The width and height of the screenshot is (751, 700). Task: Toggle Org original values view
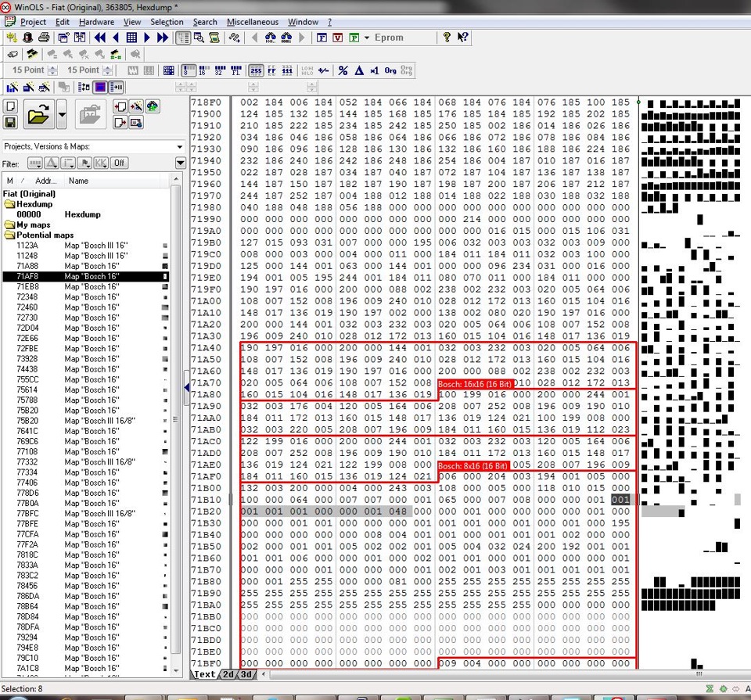(x=390, y=71)
